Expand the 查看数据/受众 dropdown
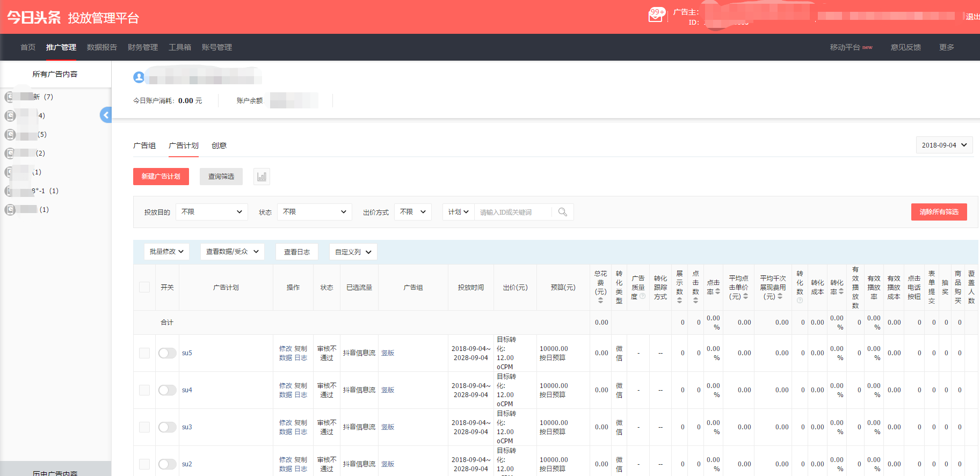This screenshot has height=476, width=980. click(233, 252)
